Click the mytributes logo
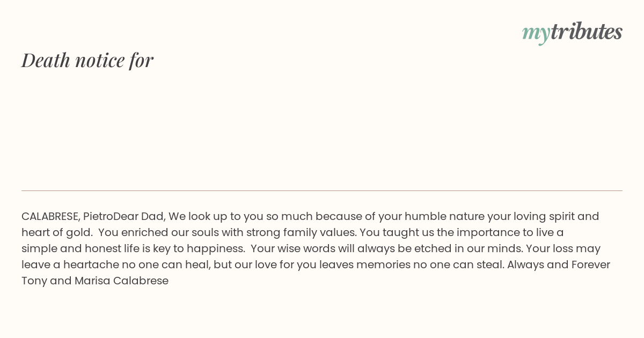Screen dimensions: 644x338 point(572,33)
